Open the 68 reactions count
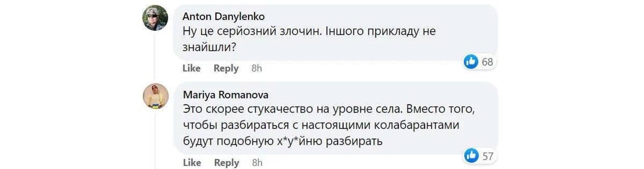Screen dimensions: 644x169 [487, 62]
